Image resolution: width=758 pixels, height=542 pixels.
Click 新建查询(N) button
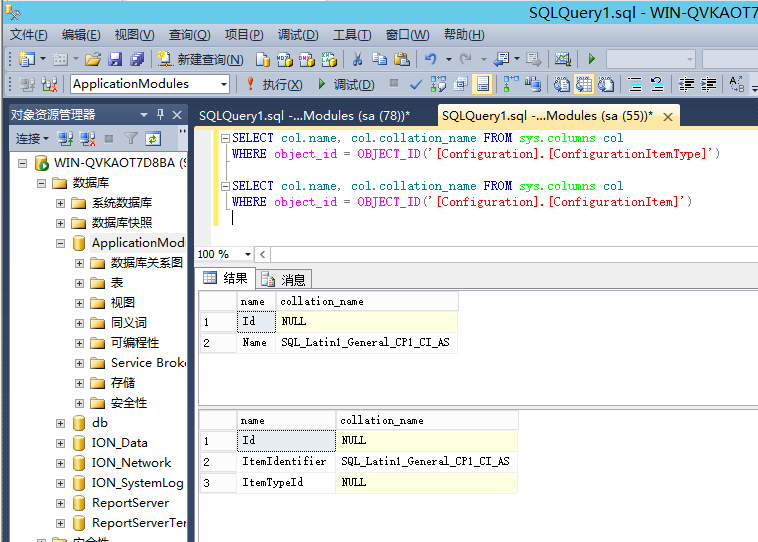pos(201,59)
